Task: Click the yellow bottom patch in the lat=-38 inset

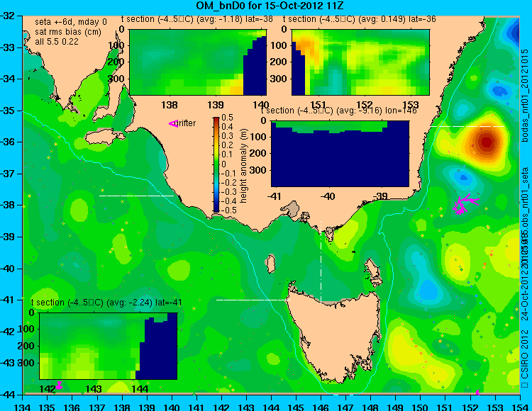Action: tap(233, 88)
